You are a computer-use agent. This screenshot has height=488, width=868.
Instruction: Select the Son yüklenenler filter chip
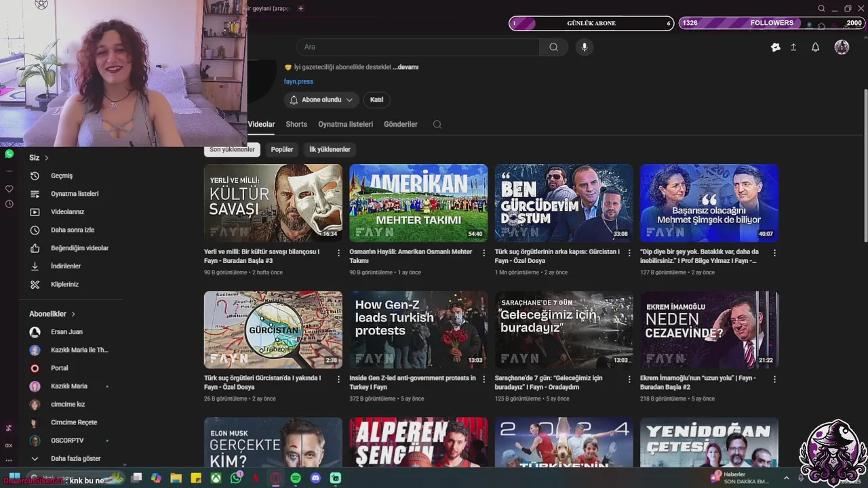click(232, 149)
